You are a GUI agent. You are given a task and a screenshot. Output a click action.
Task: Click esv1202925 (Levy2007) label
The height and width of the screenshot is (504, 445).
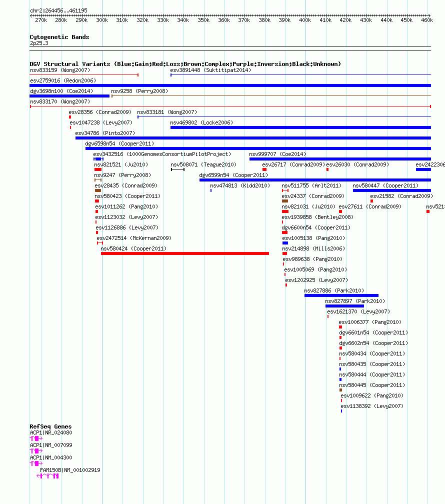coord(316,280)
